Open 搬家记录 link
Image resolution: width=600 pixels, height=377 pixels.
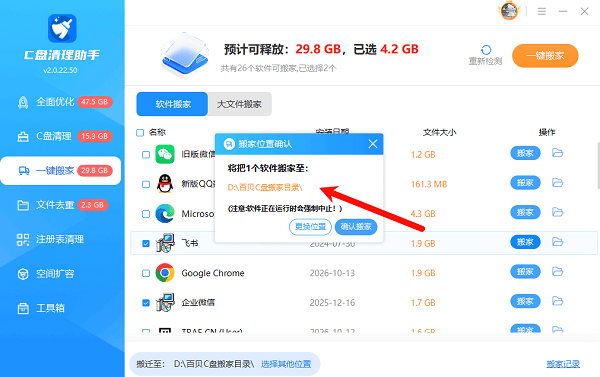tap(563, 364)
